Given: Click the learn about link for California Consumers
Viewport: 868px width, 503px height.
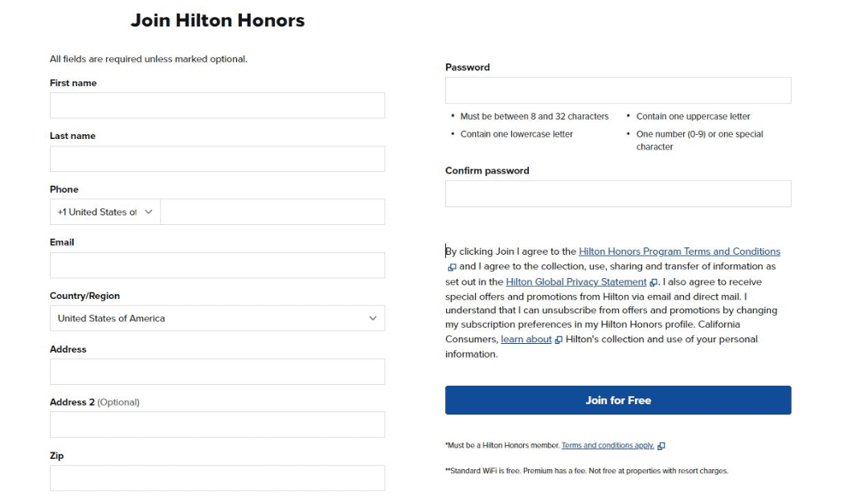Looking at the screenshot, I should (526, 338).
